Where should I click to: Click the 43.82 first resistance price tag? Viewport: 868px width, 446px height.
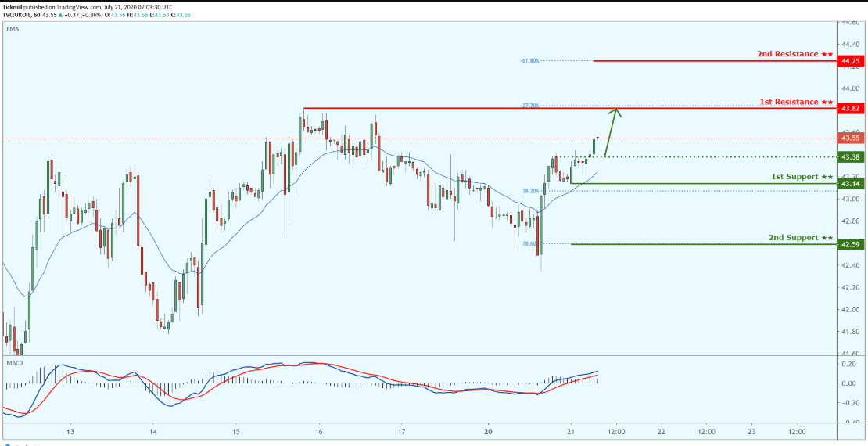tap(850, 108)
